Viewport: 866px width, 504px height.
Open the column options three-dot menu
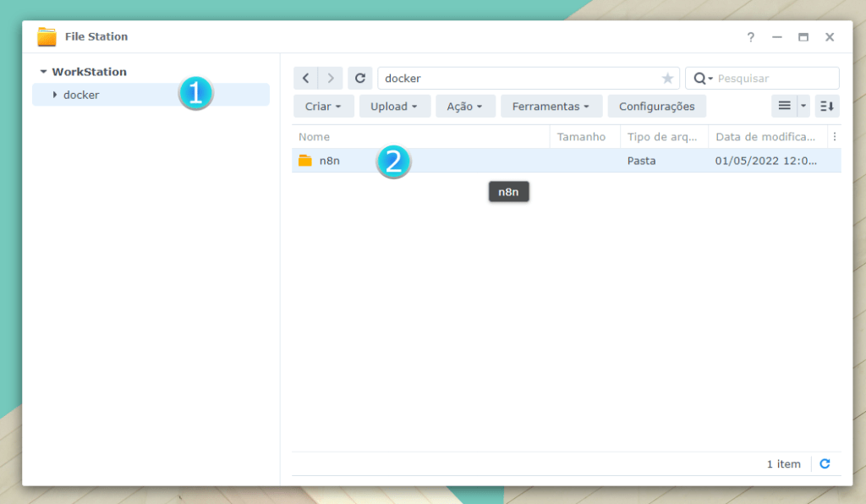835,137
